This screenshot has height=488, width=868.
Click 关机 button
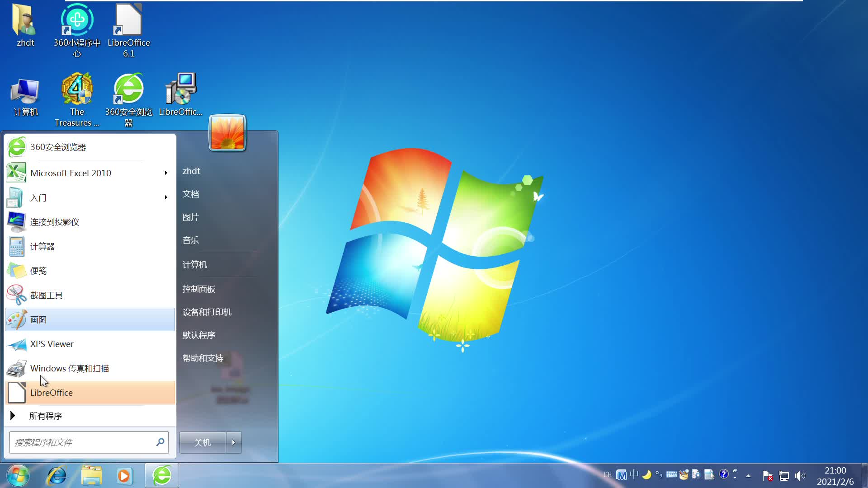[x=202, y=442]
